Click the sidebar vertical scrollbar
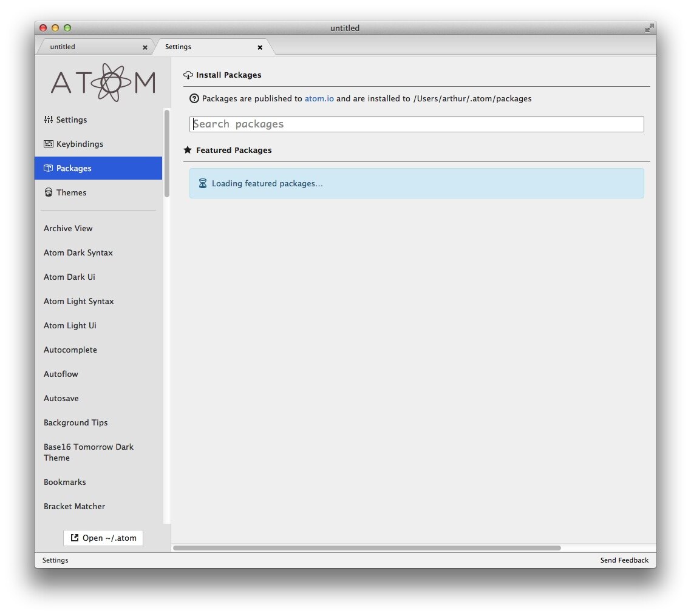 click(167, 154)
